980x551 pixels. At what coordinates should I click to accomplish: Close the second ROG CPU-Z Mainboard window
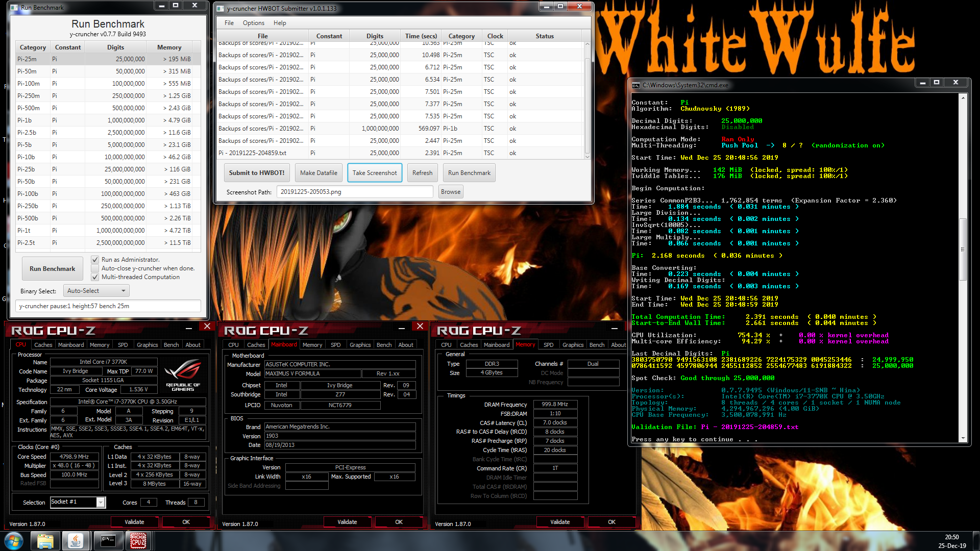tap(420, 327)
